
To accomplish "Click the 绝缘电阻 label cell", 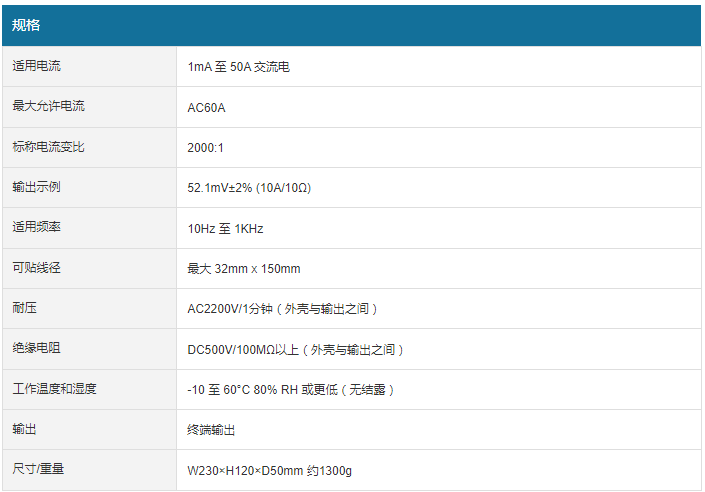I will pos(36,348).
